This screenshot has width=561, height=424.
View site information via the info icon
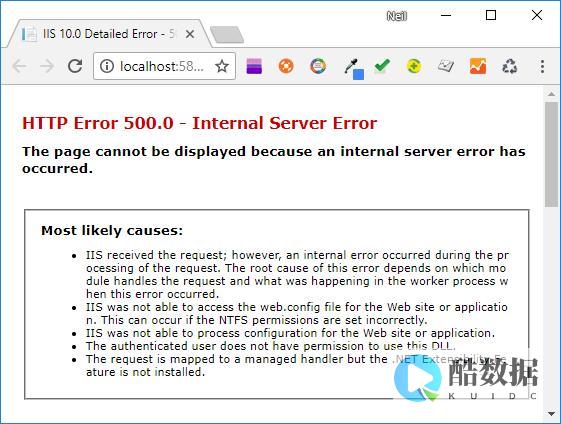[x=107, y=66]
